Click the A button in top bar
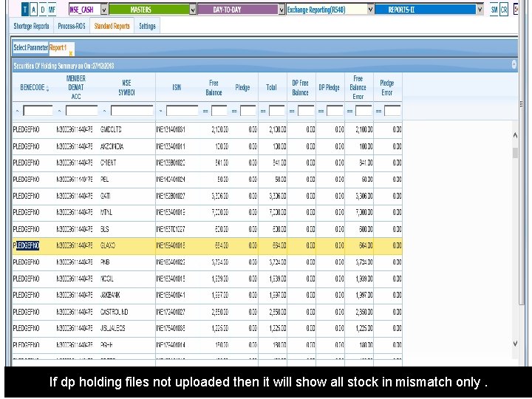The width and height of the screenshot is (532, 399). pyautogui.click(x=33, y=10)
